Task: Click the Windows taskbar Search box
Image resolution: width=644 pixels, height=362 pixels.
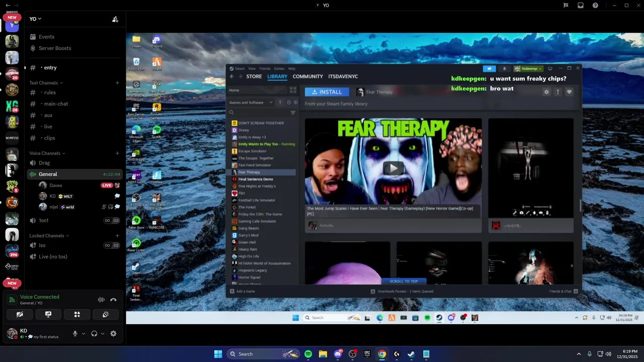Action: [263, 354]
